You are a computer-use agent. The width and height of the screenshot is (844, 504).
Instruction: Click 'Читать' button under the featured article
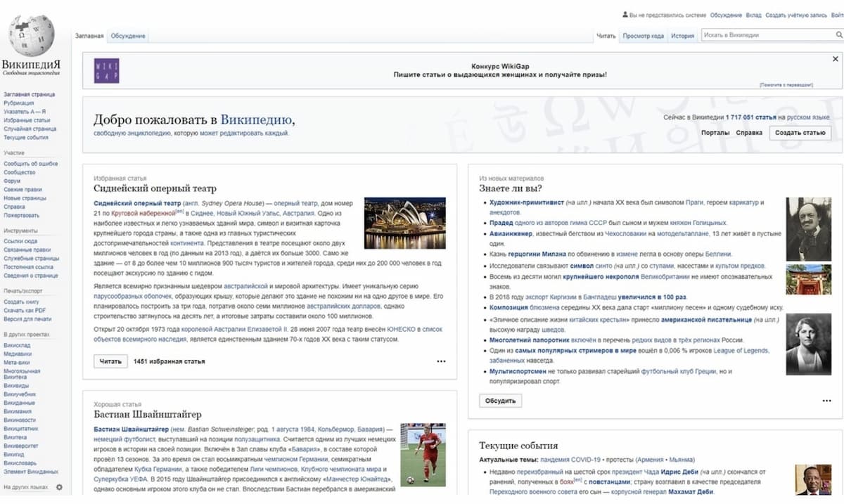(110, 361)
